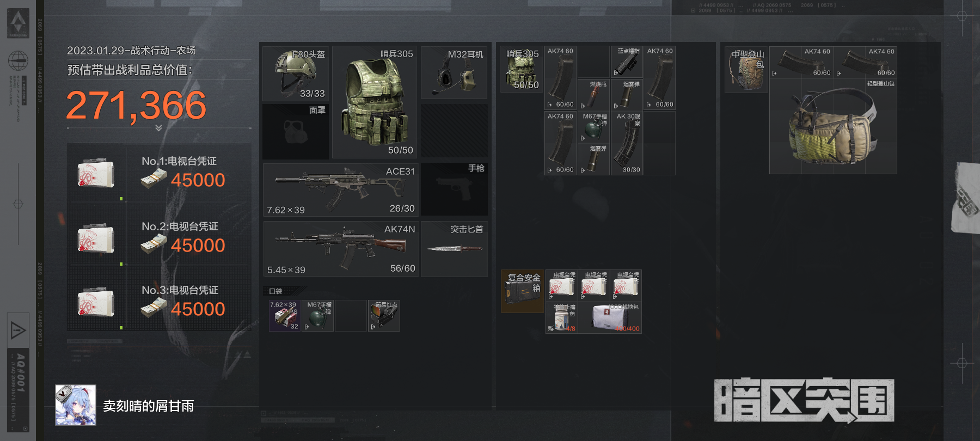Open the large 哨兵305 body armor slot

point(375,102)
